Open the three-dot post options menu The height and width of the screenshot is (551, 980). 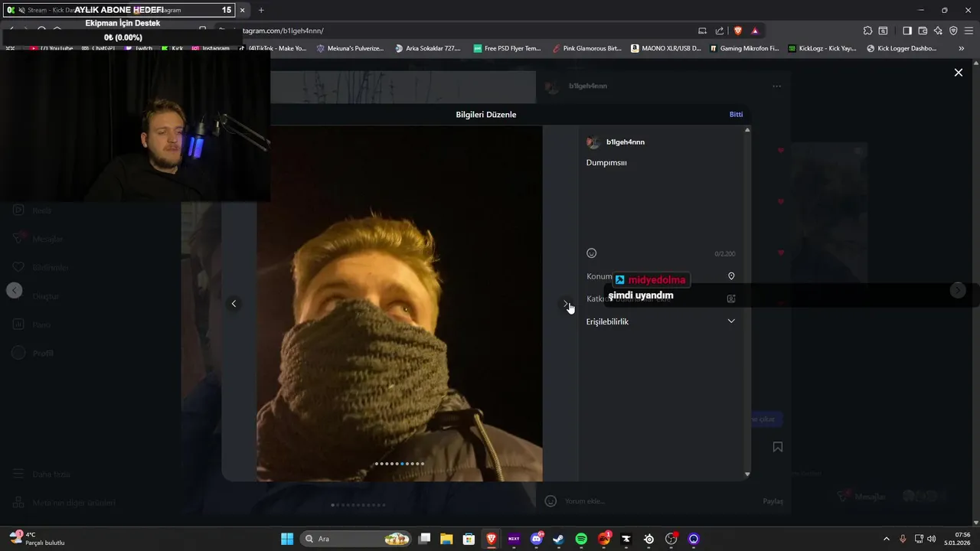click(x=776, y=86)
